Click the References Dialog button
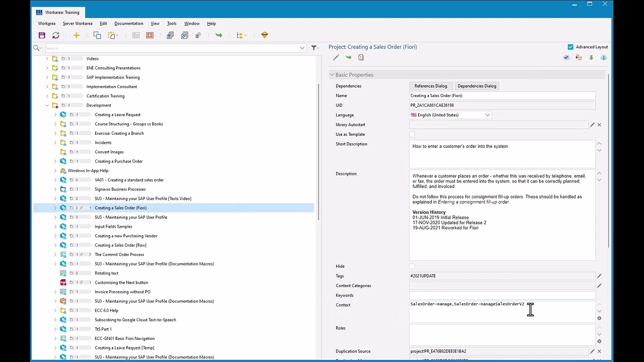This screenshot has height=362, width=644. (x=431, y=86)
